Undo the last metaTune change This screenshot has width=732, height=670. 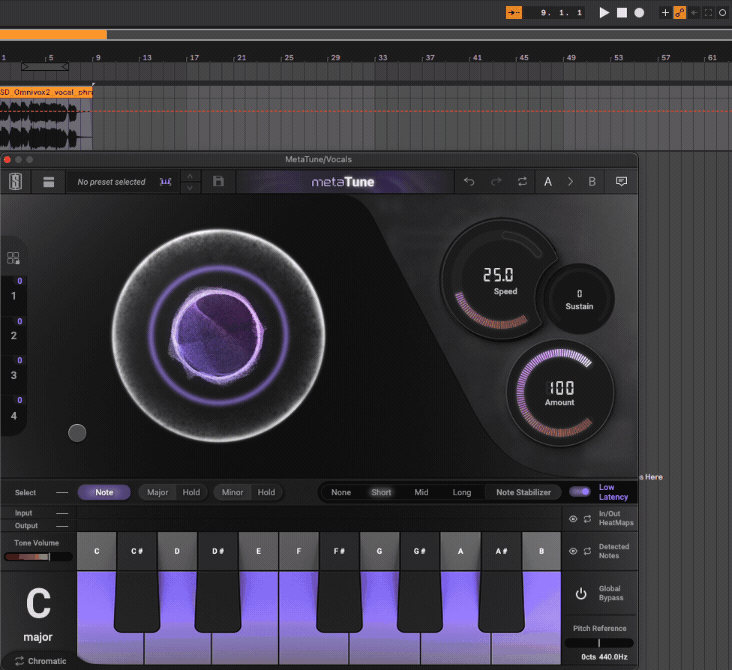(469, 181)
